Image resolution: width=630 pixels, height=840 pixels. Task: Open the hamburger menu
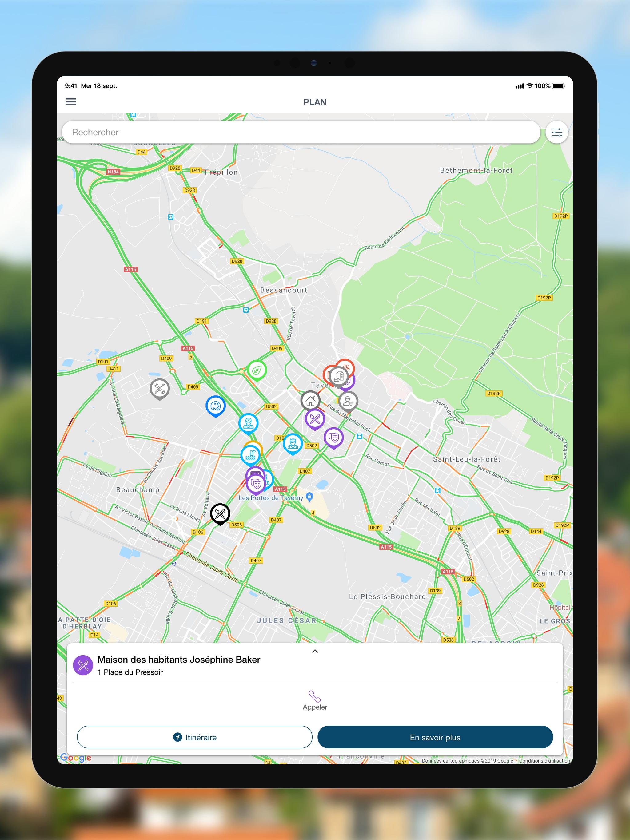click(71, 102)
